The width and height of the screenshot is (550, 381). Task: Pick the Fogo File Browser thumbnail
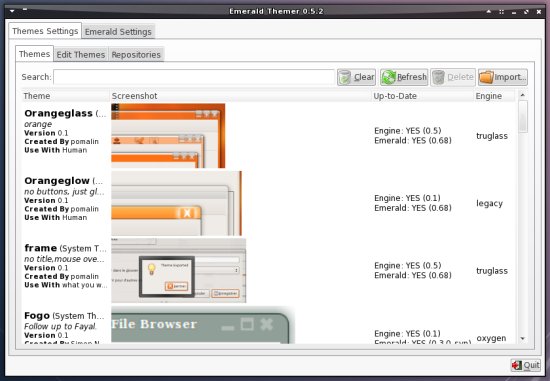coord(203,325)
